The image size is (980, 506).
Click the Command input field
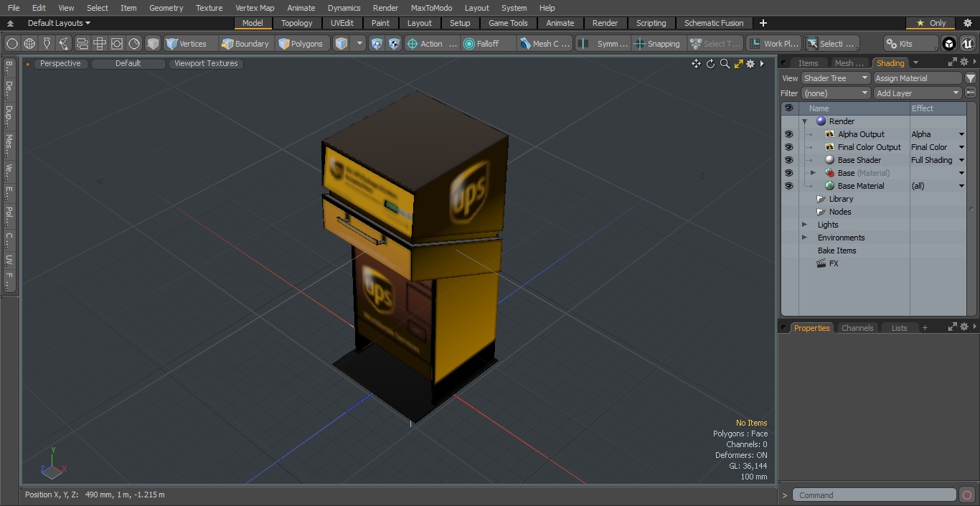[x=874, y=495]
